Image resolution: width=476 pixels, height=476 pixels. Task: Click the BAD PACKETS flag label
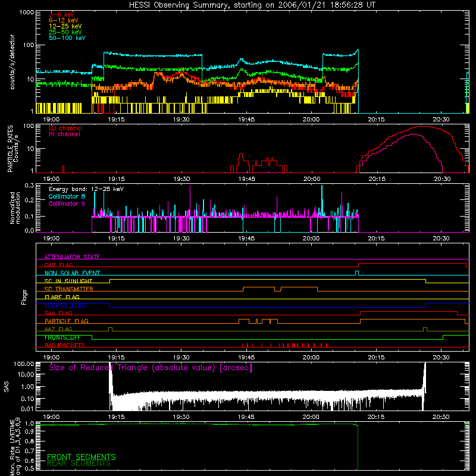(x=65, y=345)
